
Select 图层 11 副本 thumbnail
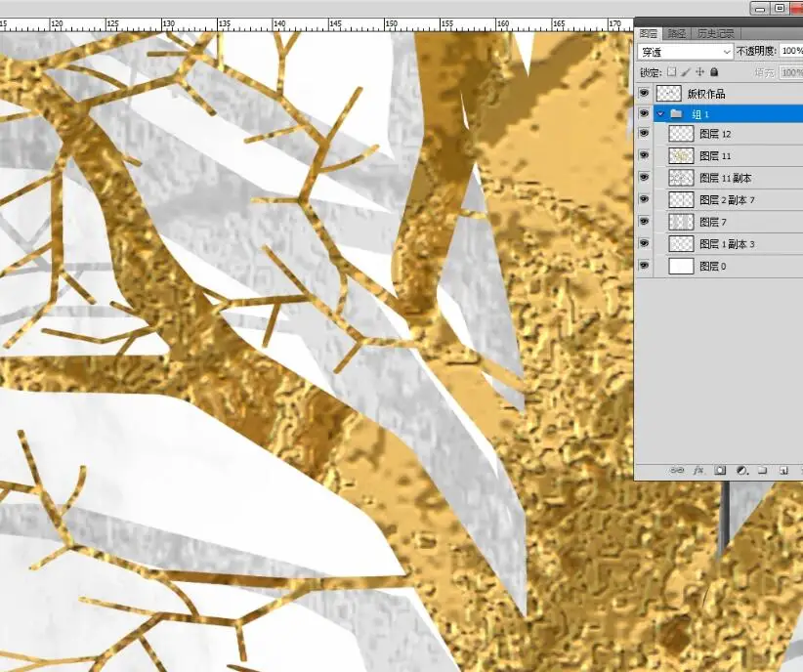pyautogui.click(x=682, y=178)
